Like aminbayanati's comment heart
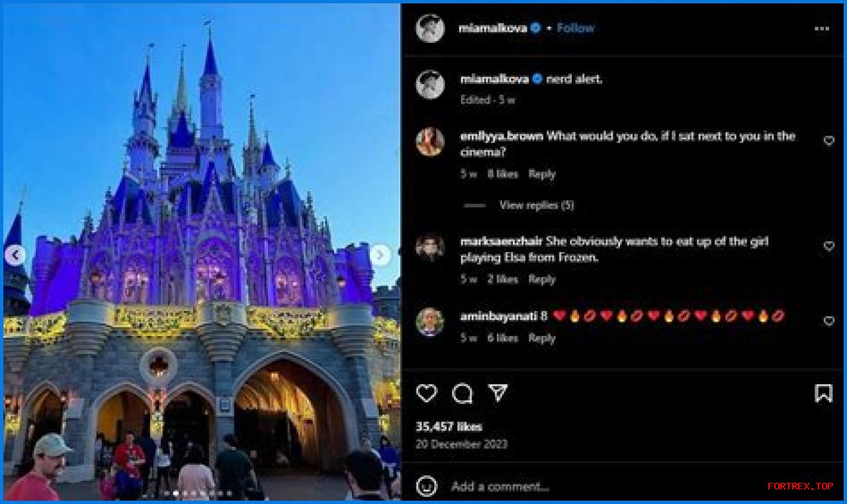Screen dimensions: 847x504 pos(828,321)
